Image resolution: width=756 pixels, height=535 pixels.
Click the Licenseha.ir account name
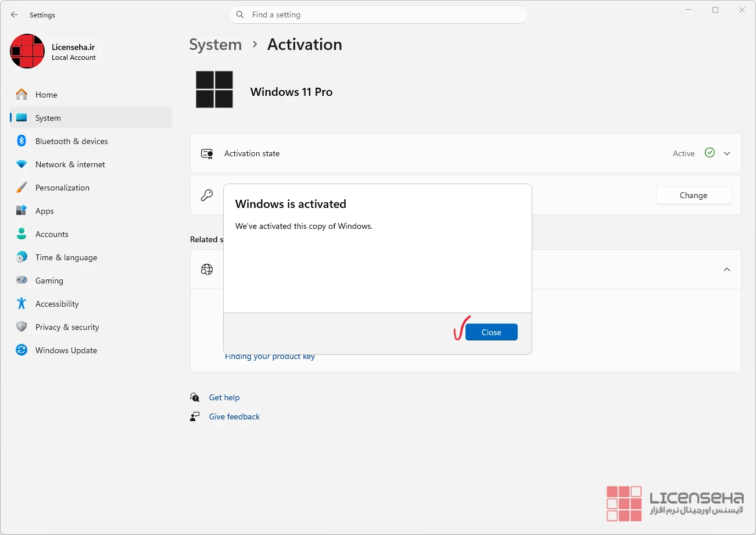[x=73, y=47]
